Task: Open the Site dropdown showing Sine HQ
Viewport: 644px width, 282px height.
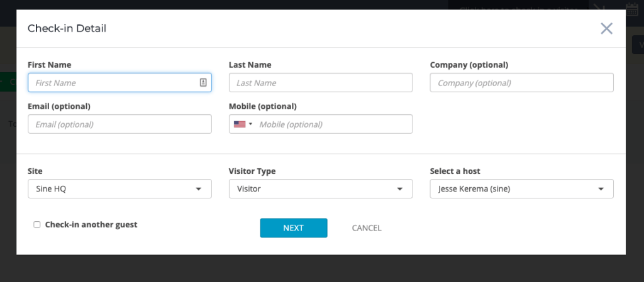Action: coord(119,188)
